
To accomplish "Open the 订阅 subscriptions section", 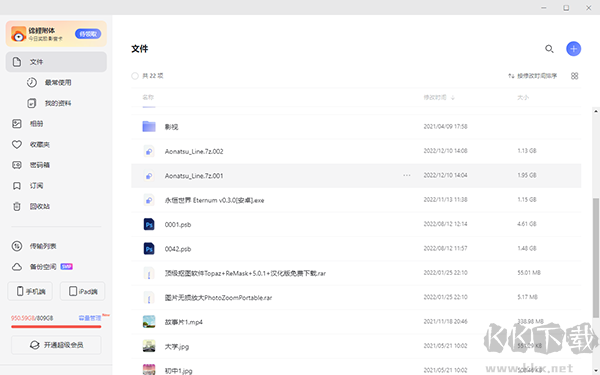I will click(x=36, y=186).
